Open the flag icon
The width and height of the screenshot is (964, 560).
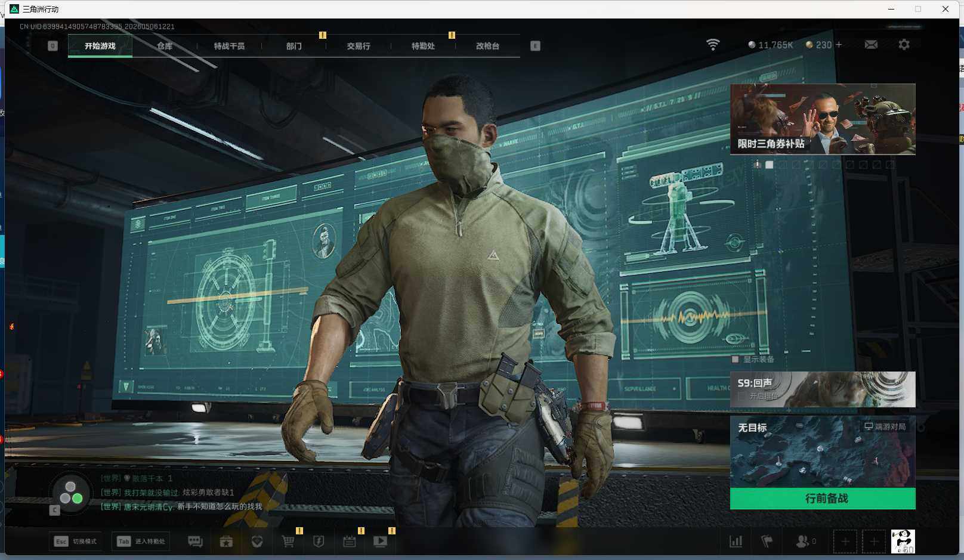click(767, 542)
